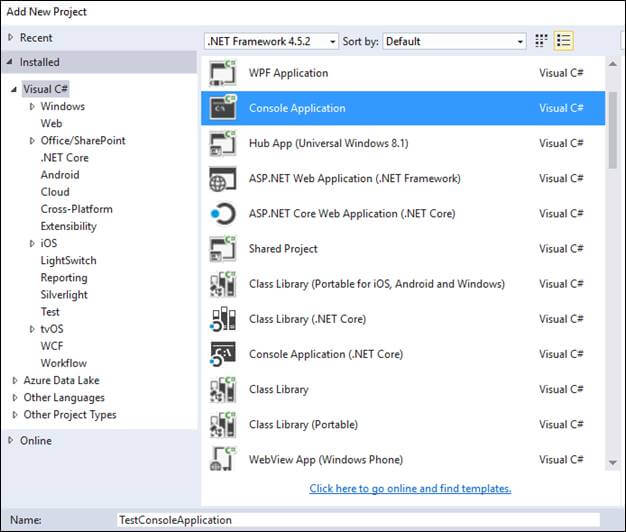Click the ASP.NET Core Web Application icon
The width and height of the screenshot is (626, 532).
pyautogui.click(x=222, y=214)
